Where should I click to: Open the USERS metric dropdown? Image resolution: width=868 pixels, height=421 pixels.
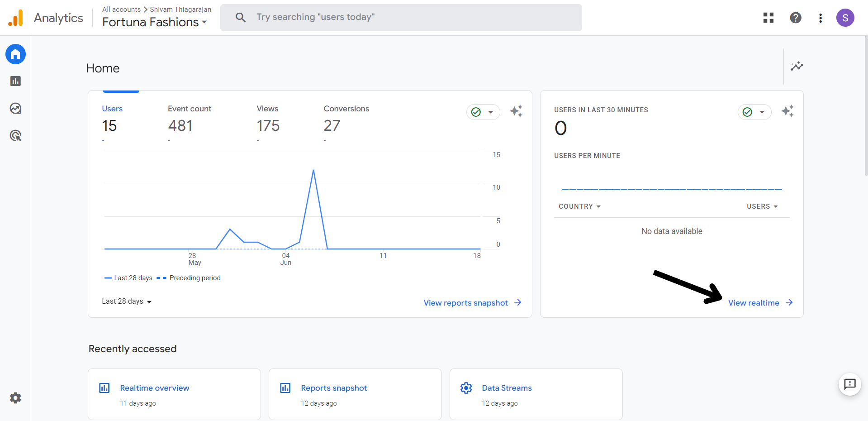coord(762,206)
